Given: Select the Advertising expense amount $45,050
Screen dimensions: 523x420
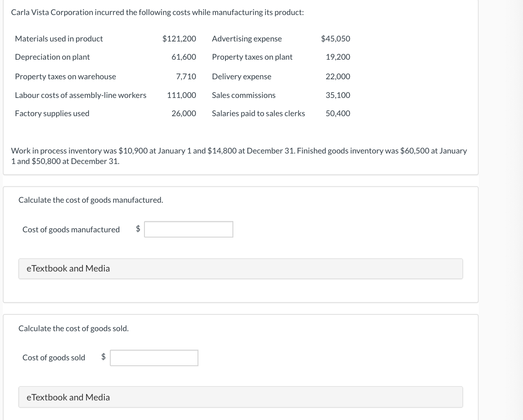Looking at the screenshot, I should (335, 38).
